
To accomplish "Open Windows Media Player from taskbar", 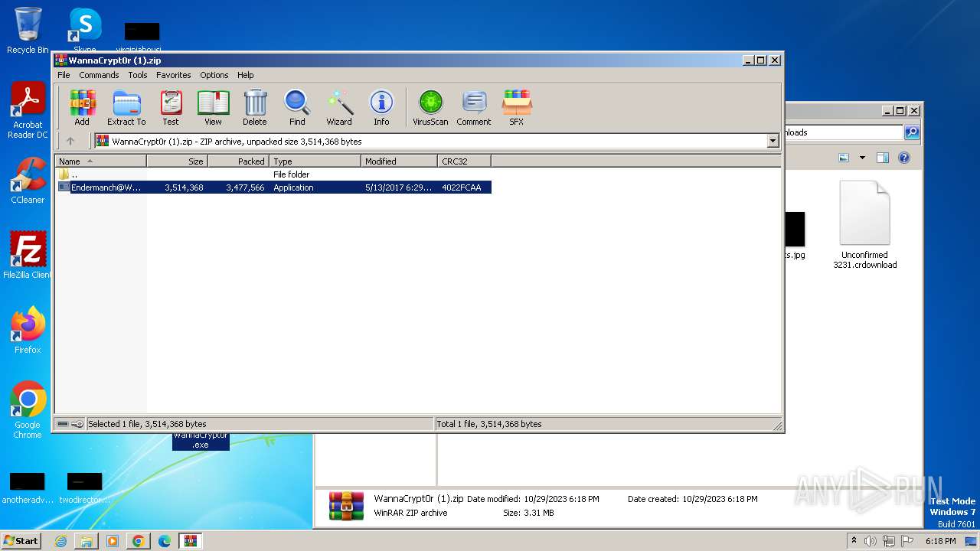I will (113, 541).
